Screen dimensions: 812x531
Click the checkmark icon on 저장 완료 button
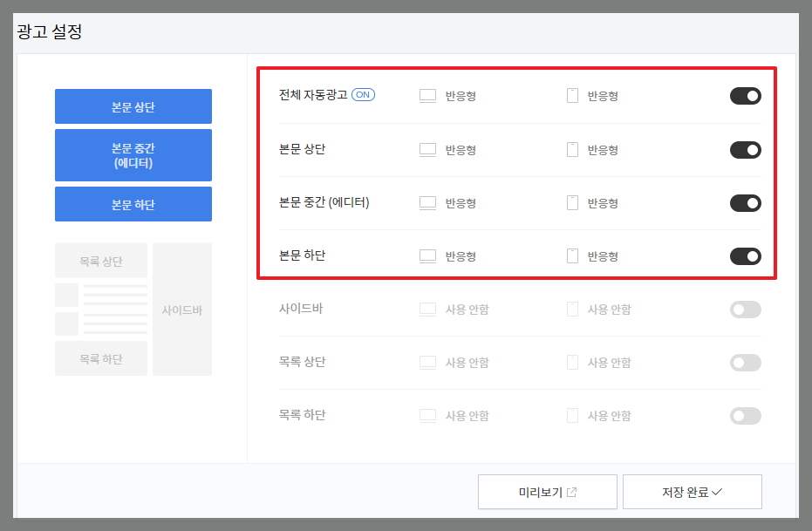(x=717, y=492)
